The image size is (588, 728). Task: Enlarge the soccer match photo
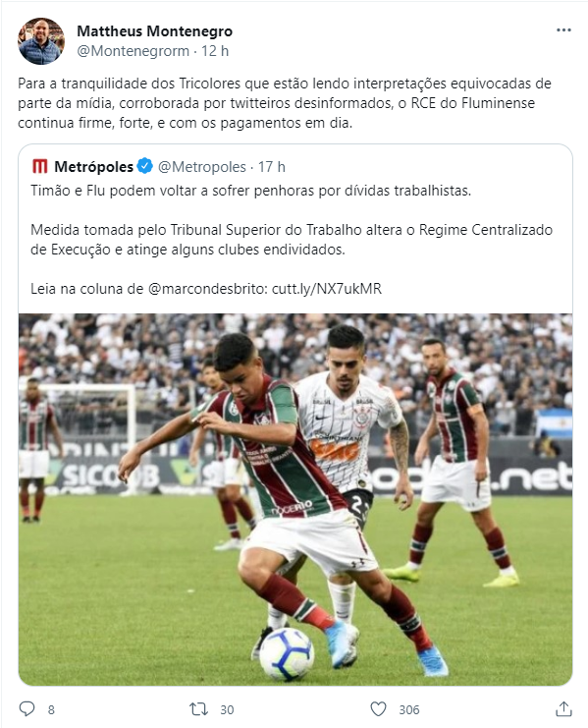pyautogui.click(x=295, y=499)
